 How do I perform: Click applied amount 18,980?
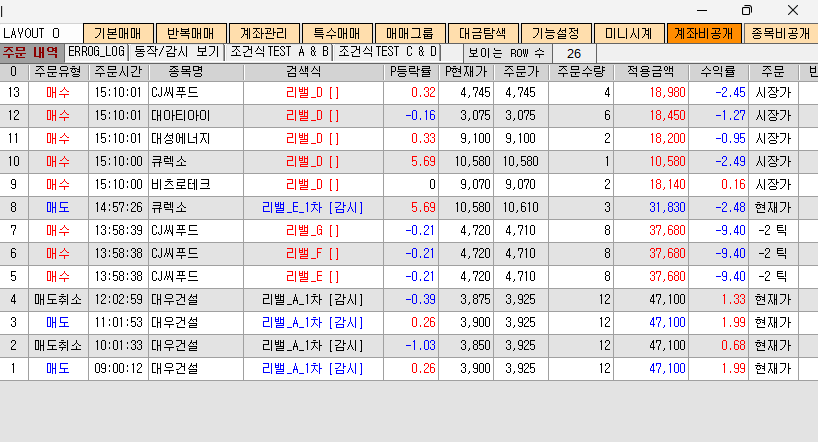click(667, 93)
